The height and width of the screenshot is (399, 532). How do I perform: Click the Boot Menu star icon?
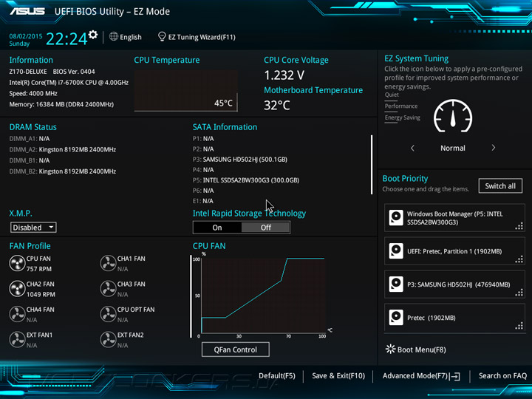[x=391, y=349]
